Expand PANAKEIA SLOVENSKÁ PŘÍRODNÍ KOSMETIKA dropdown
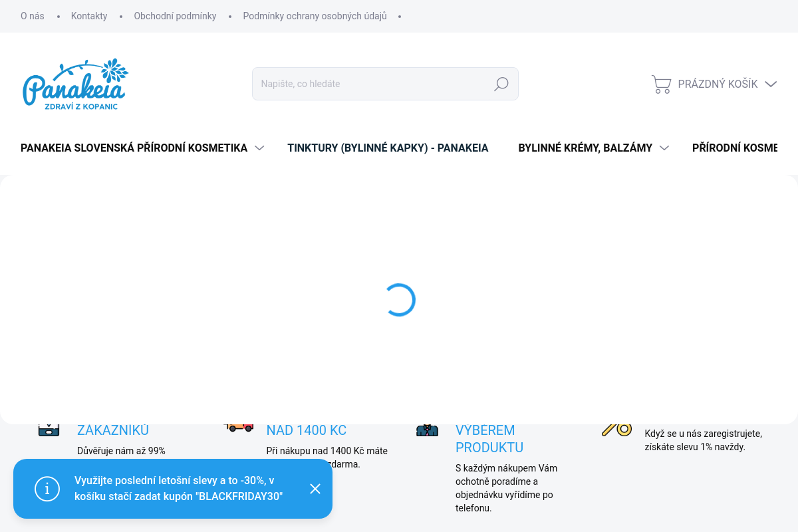The width and height of the screenshot is (798, 532). coord(259,148)
